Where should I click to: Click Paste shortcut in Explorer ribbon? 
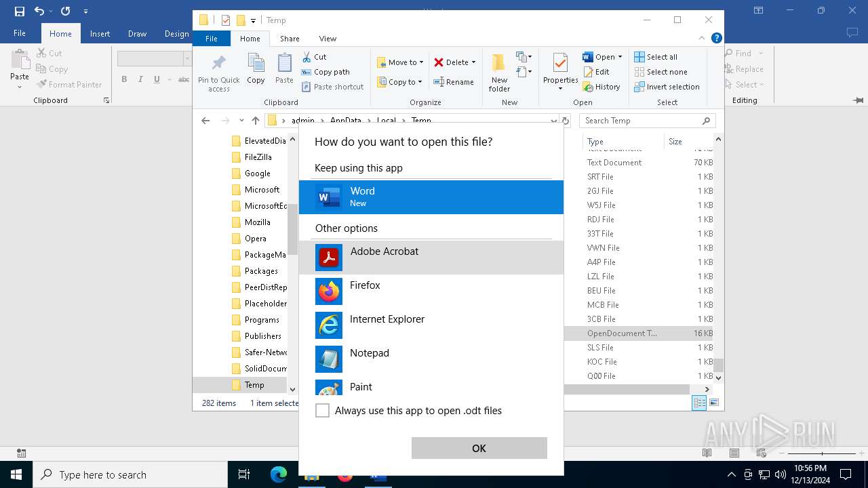[x=333, y=87]
